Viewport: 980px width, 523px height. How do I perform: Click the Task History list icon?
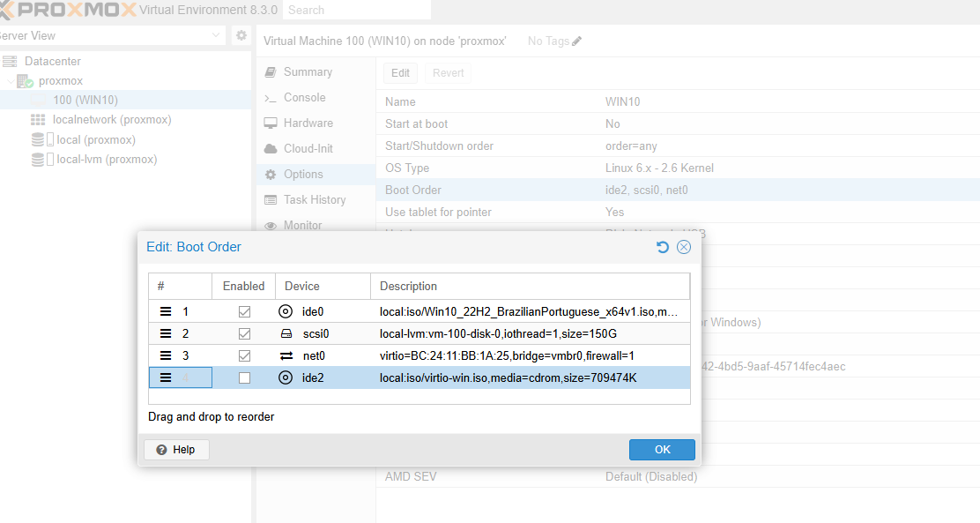tap(271, 200)
